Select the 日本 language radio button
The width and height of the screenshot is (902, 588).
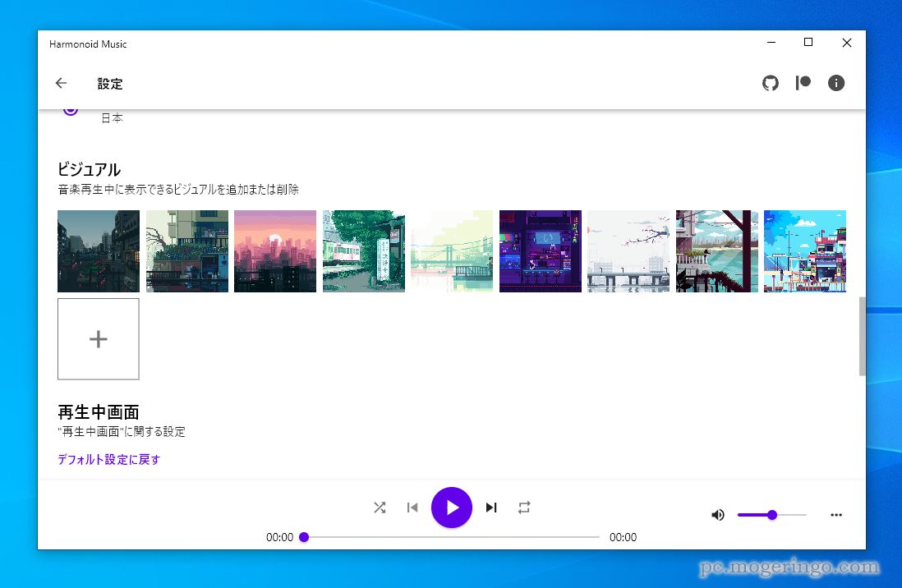[x=71, y=110]
